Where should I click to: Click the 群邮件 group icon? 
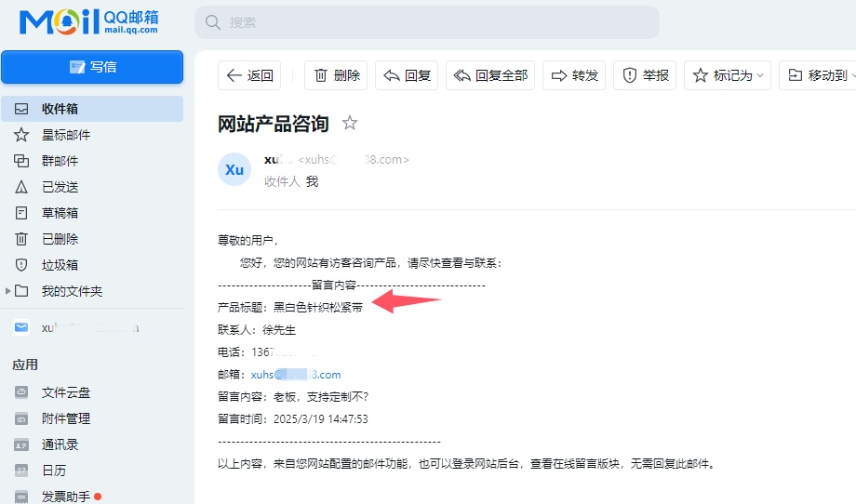pos(21,161)
